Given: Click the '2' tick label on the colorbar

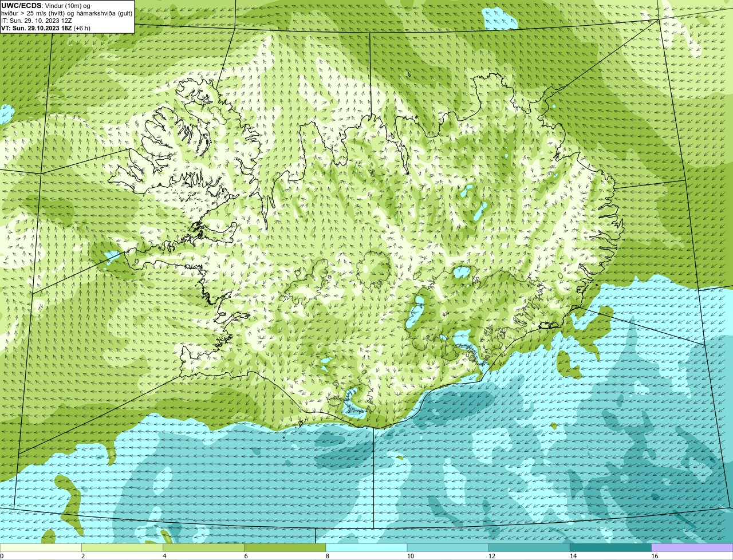Looking at the screenshot, I should [x=83, y=556].
